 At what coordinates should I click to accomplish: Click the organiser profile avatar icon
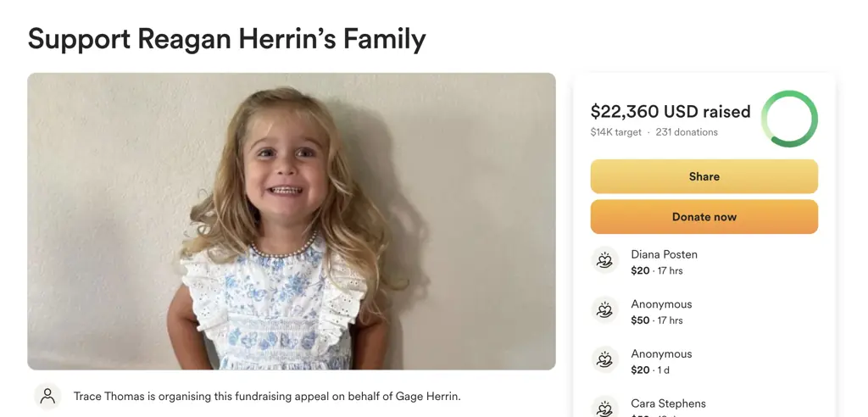click(47, 396)
